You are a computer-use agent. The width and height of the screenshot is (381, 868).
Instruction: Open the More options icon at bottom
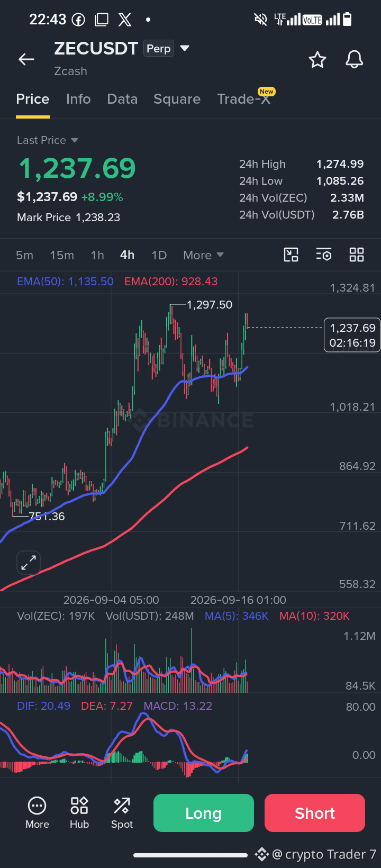tap(37, 813)
